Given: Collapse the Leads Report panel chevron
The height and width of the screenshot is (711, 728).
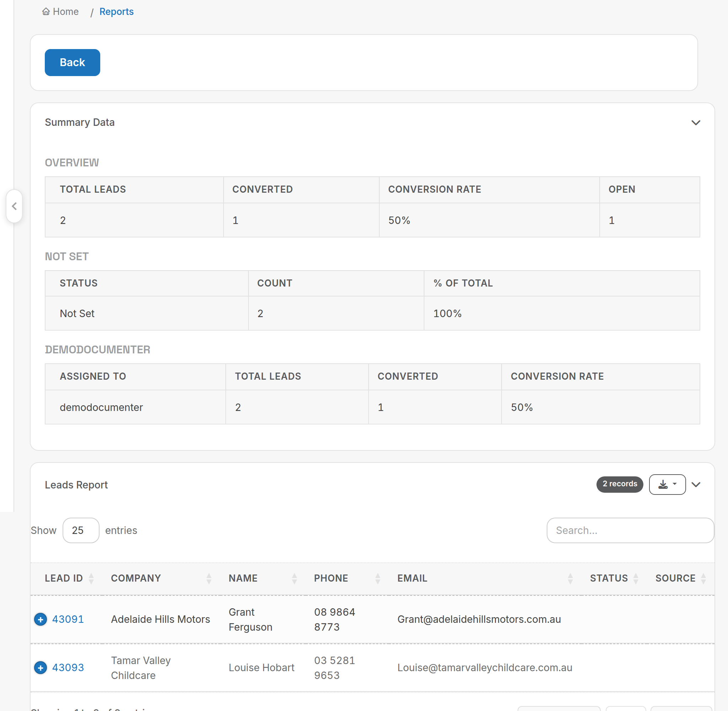Looking at the screenshot, I should point(696,484).
